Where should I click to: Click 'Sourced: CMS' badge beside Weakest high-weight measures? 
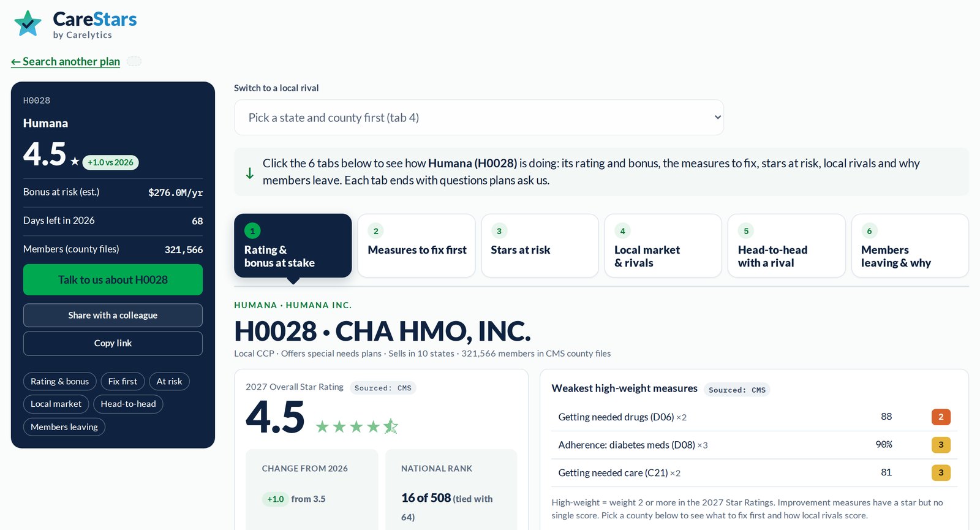click(x=737, y=390)
